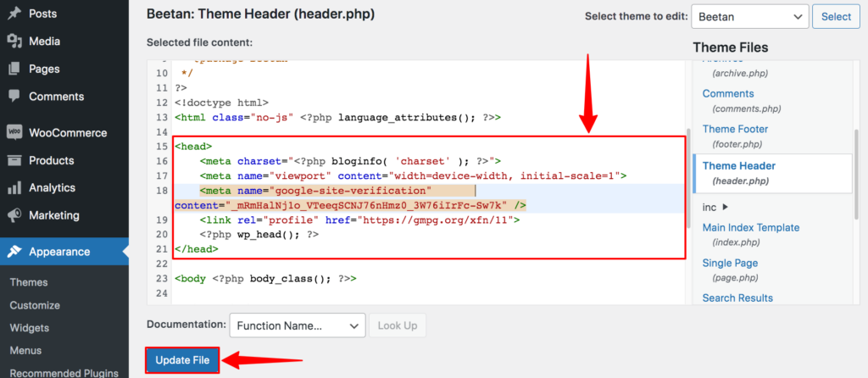
Task: Open Main Index Template file
Action: pyautogui.click(x=751, y=227)
